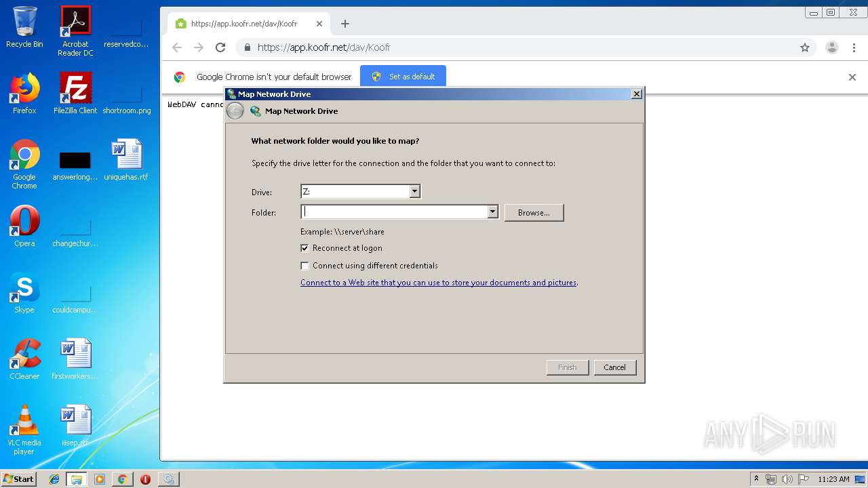The image size is (868, 488).
Task: Open firstworkers... document icon
Action: click(x=75, y=359)
